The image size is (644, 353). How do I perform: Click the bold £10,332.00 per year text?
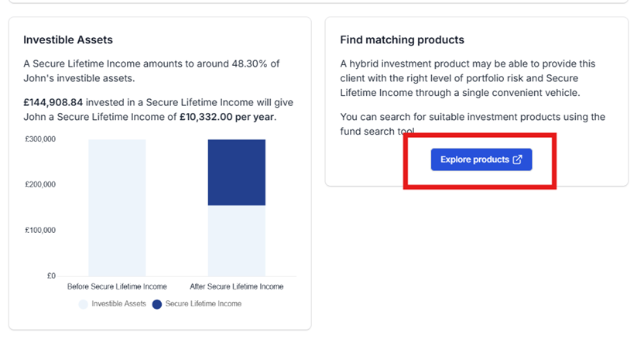pyautogui.click(x=227, y=117)
